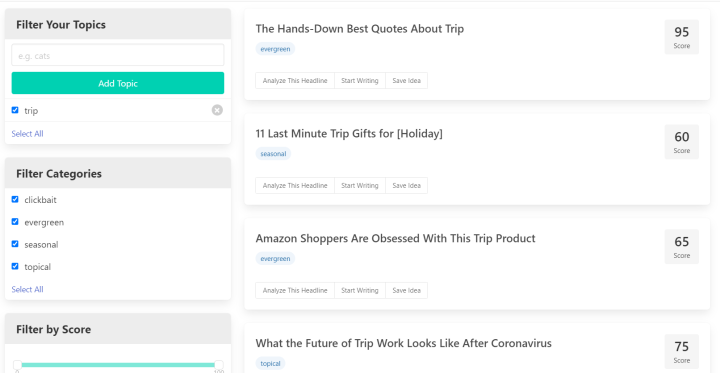The height and width of the screenshot is (373, 720).
Task: Start Writing the Amazon Shoppers headline
Action: (x=360, y=290)
